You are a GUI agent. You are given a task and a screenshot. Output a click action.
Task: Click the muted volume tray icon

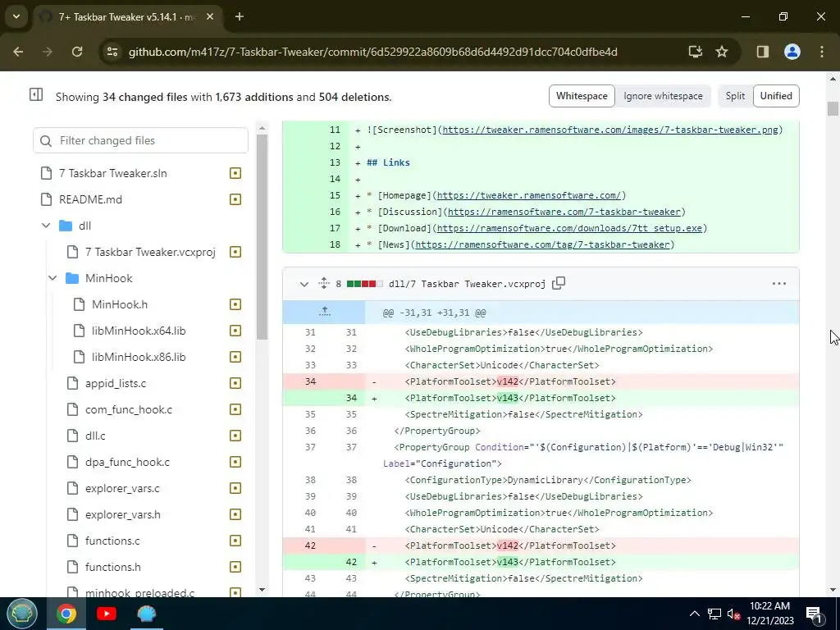[x=733, y=614]
